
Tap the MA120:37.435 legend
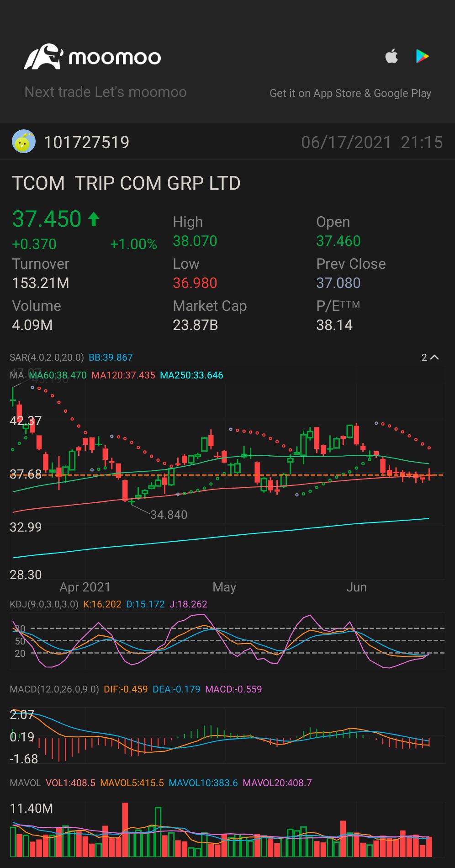[x=123, y=375]
